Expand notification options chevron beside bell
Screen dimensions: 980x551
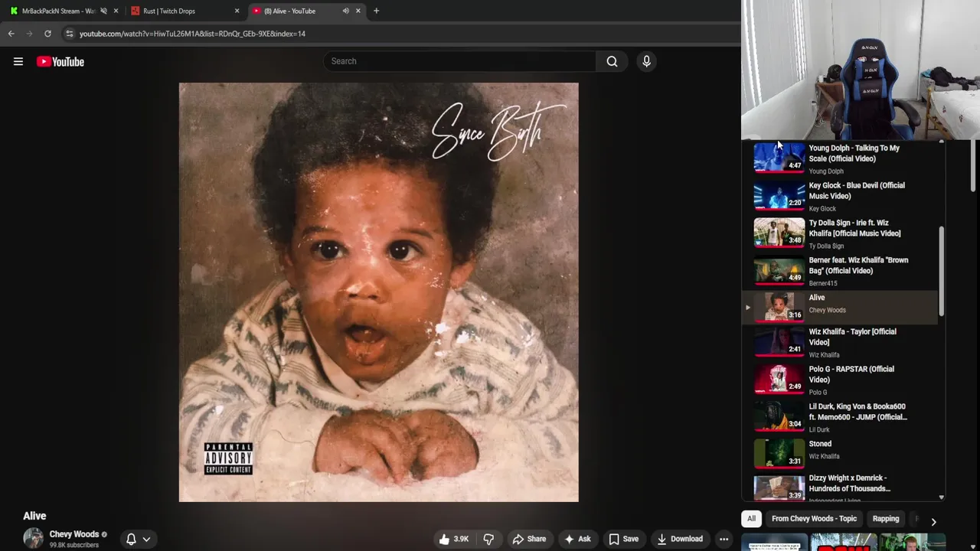pyautogui.click(x=146, y=539)
